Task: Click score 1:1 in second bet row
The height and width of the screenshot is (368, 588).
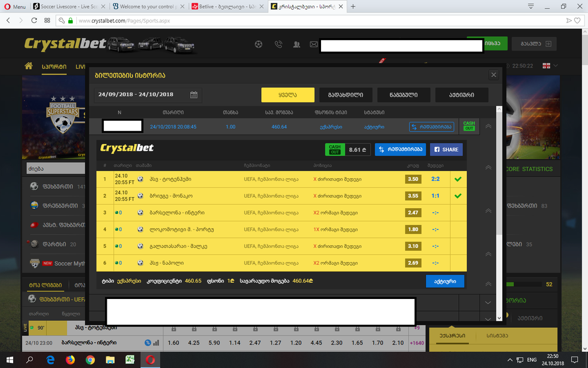Action: click(x=435, y=195)
